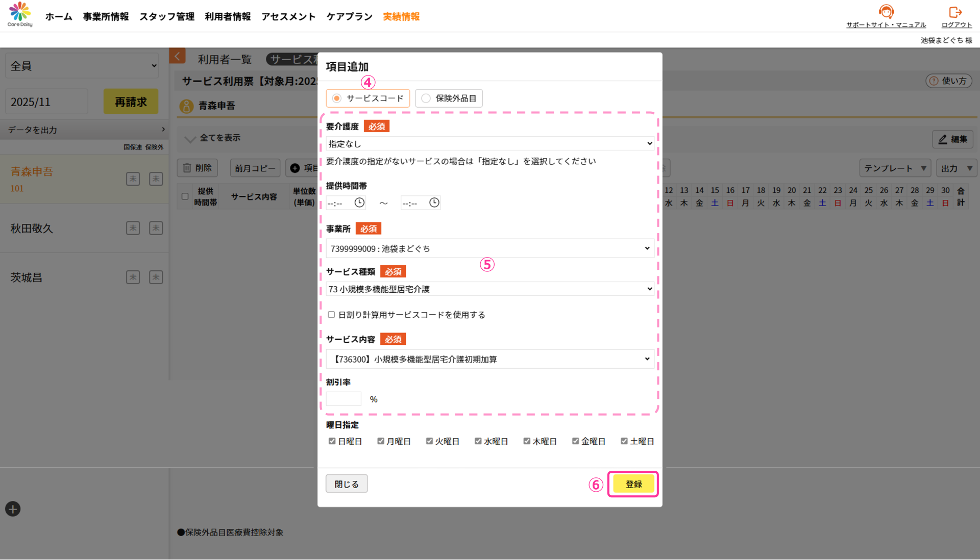Open the 実績情報 menu
Viewport: 980px width, 560px height.
pyautogui.click(x=401, y=17)
